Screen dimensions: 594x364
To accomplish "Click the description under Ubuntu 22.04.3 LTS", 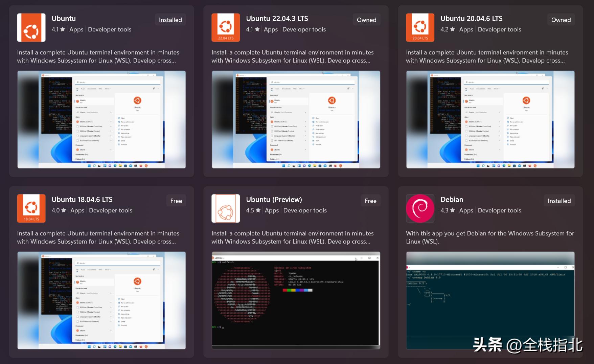I will point(293,56).
